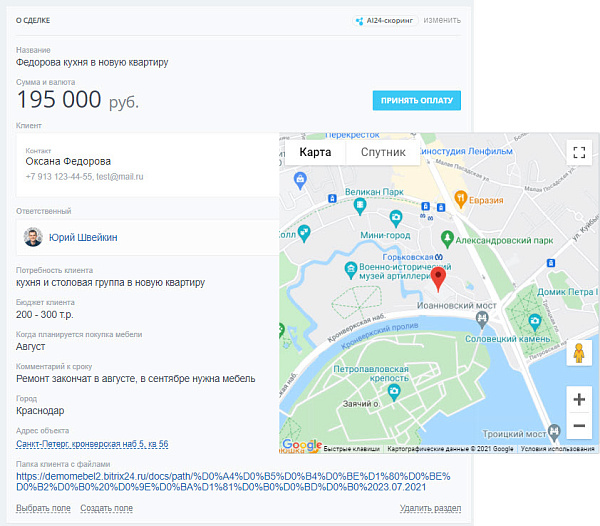This screenshot has height=526, width=600.
Task: Click the изменить link in section header
Action: click(442, 20)
